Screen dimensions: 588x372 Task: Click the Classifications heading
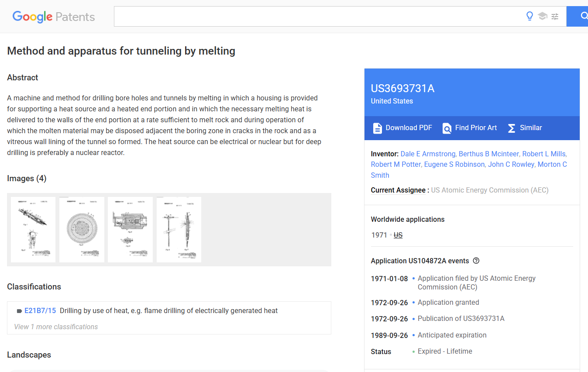click(34, 287)
